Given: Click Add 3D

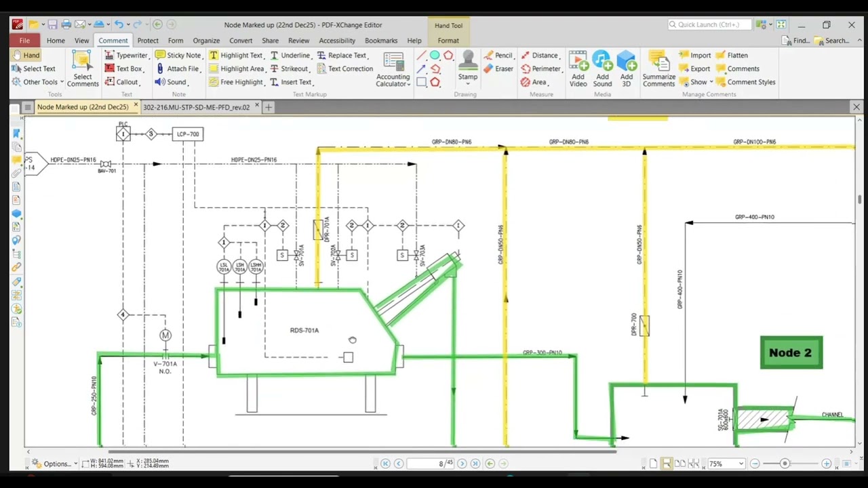Looking at the screenshot, I should point(627,69).
